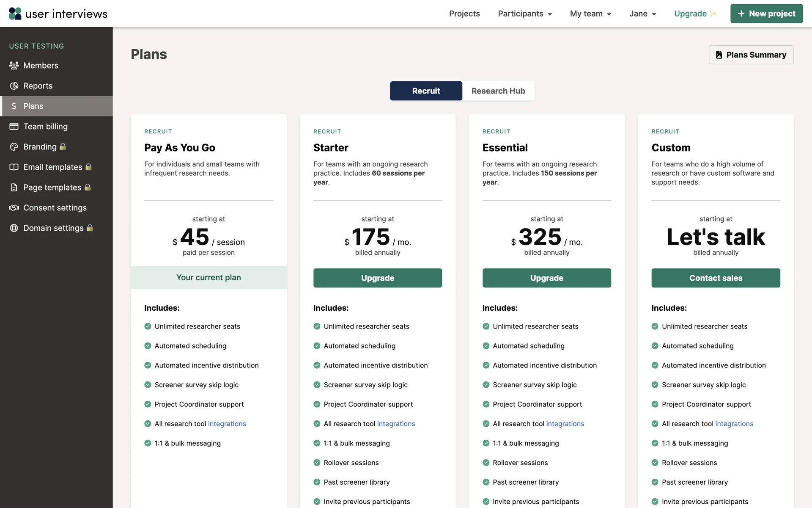Click the Plans Summary button

coord(751,55)
